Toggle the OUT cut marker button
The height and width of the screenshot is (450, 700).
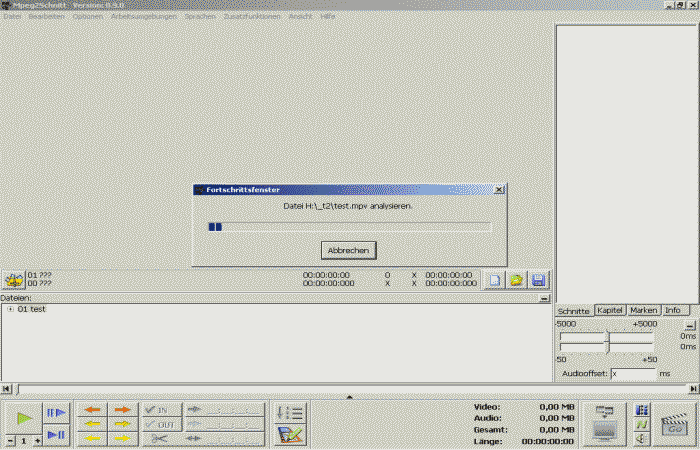click(x=160, y=424)
